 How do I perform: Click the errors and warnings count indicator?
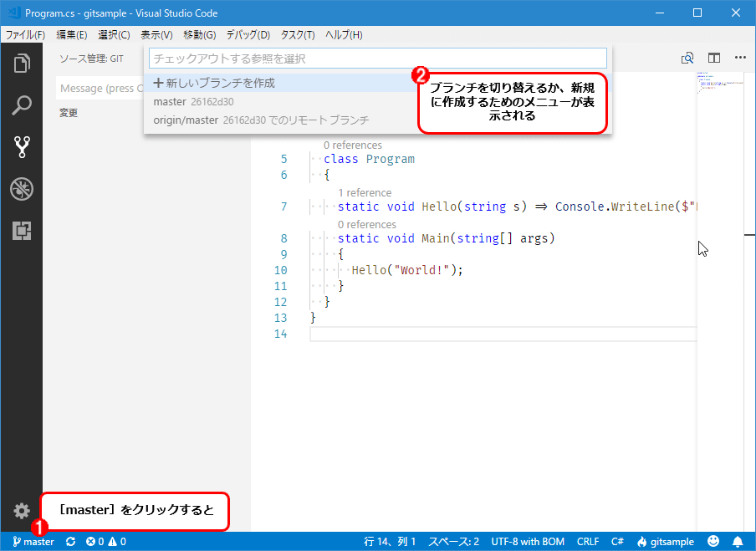click(x=106, y=541)
